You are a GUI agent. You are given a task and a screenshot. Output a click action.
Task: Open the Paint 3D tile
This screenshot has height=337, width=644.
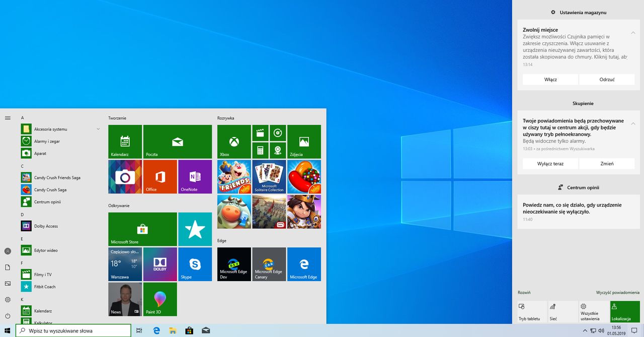point(160,299)
